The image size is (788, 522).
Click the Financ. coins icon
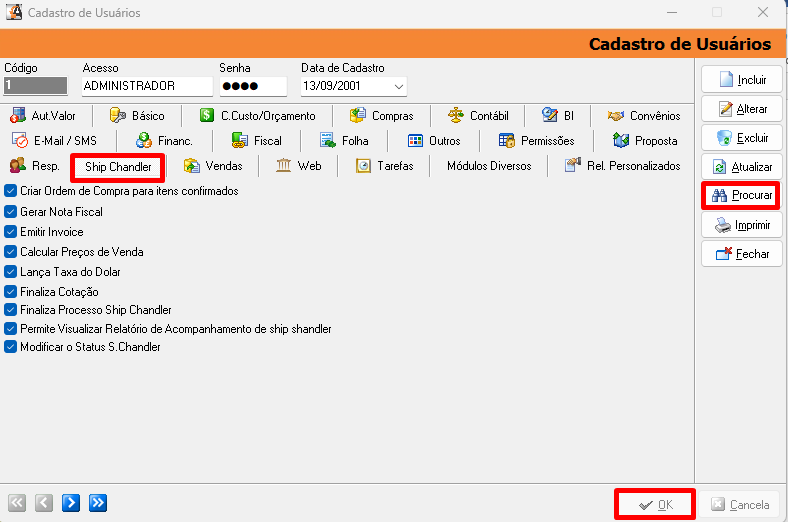tap(144, 141)
